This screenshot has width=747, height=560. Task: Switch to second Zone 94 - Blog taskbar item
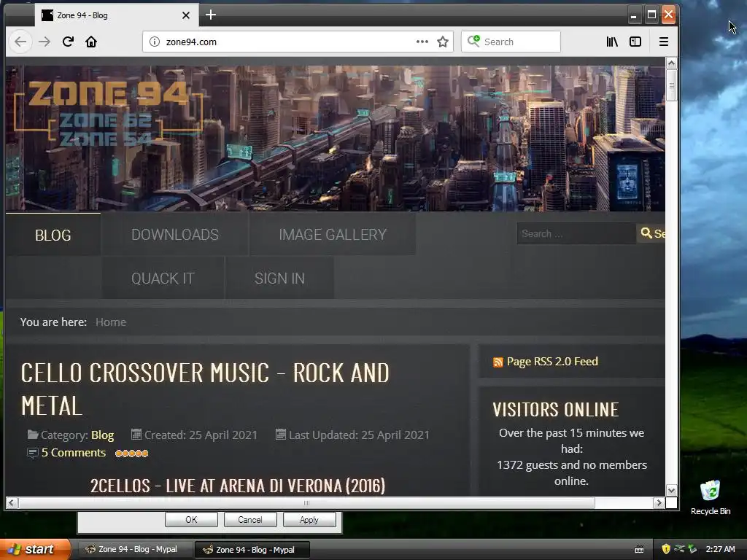click(252, 550)
